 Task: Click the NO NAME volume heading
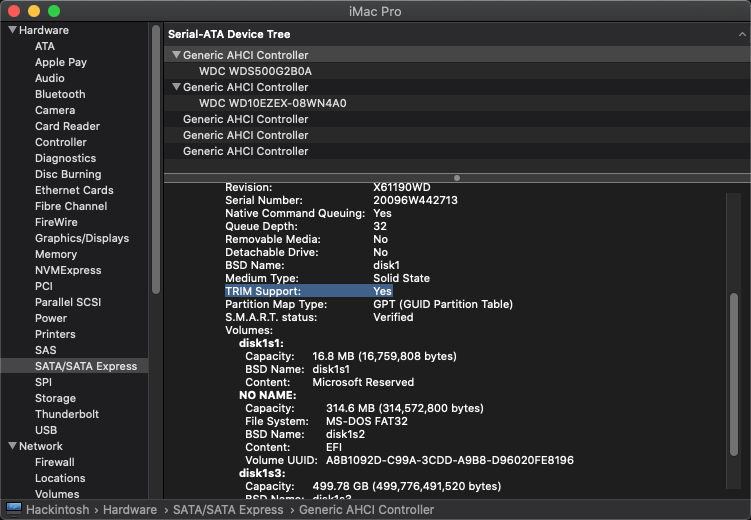(x=268, y=395)
